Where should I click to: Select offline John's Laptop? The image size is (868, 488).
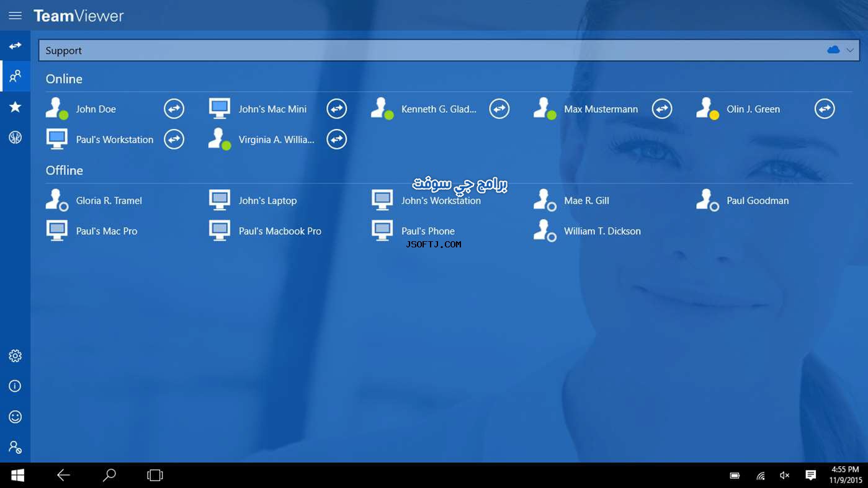pos(267,201)
